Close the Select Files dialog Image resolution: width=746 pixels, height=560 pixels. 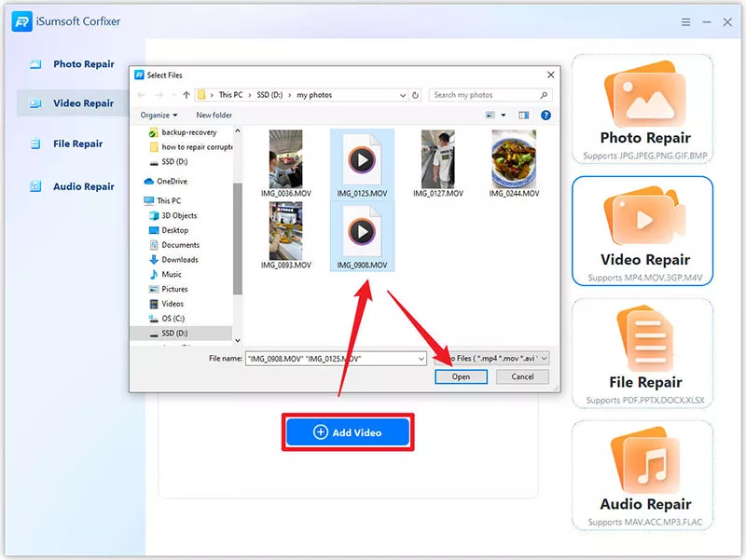click(x=550, y=75)
